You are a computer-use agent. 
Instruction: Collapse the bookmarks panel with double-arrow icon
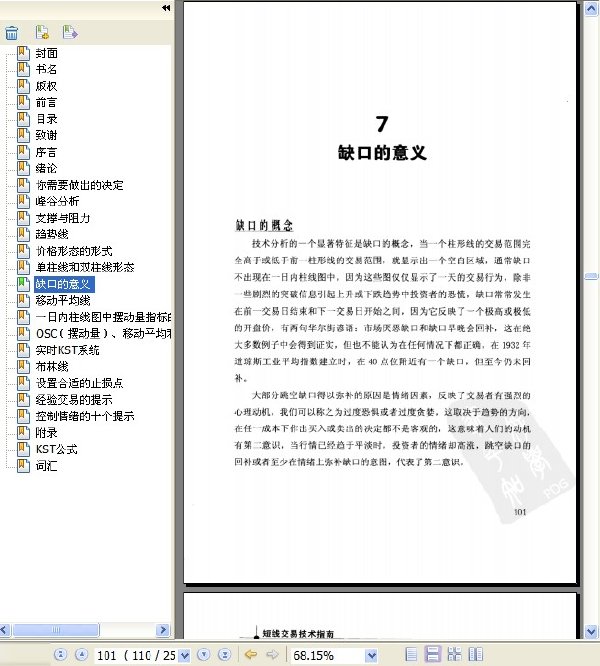pos(166,8)
